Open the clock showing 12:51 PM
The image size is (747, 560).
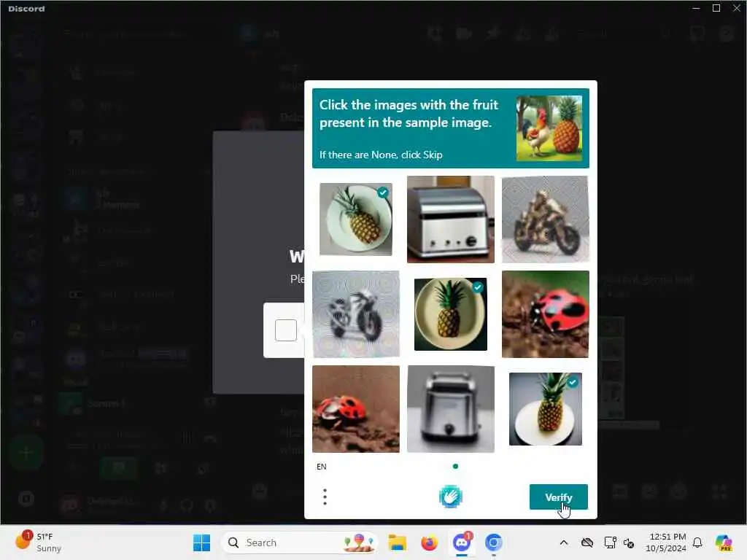[x=666, y=542]
